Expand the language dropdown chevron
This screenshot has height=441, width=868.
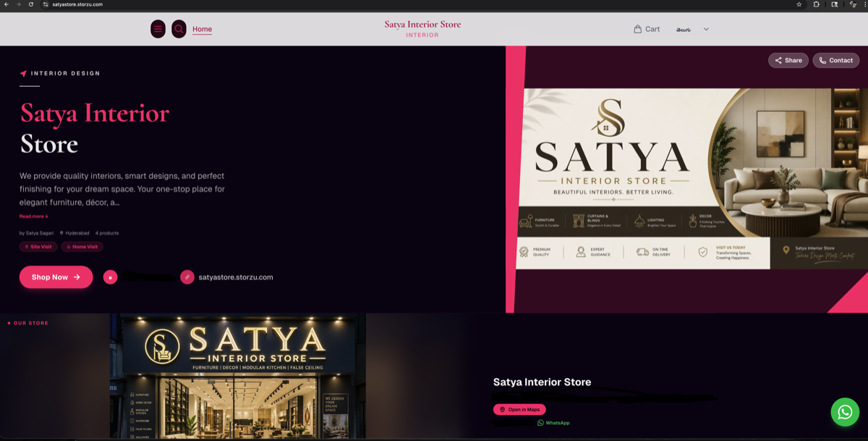(706, 29)
